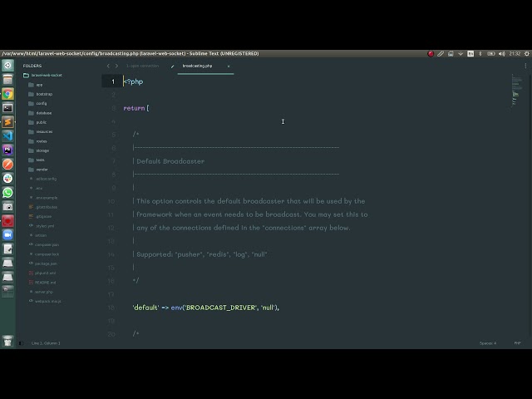The image size is (532, 399).
Task: Expand the app folder in the sidebar
Action: point(39,85)
